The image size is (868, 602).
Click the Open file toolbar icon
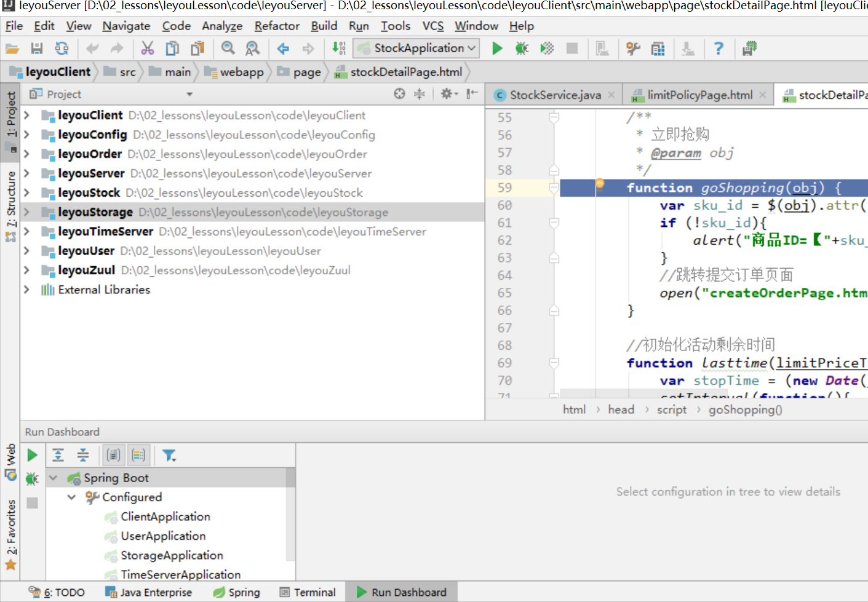click(x=12, y=49)
